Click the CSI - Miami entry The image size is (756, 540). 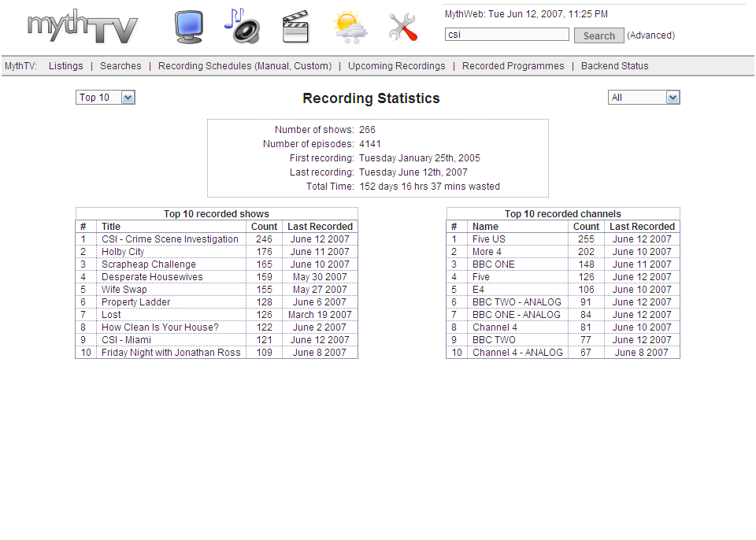pyautogui.click(x=126, y=339)
